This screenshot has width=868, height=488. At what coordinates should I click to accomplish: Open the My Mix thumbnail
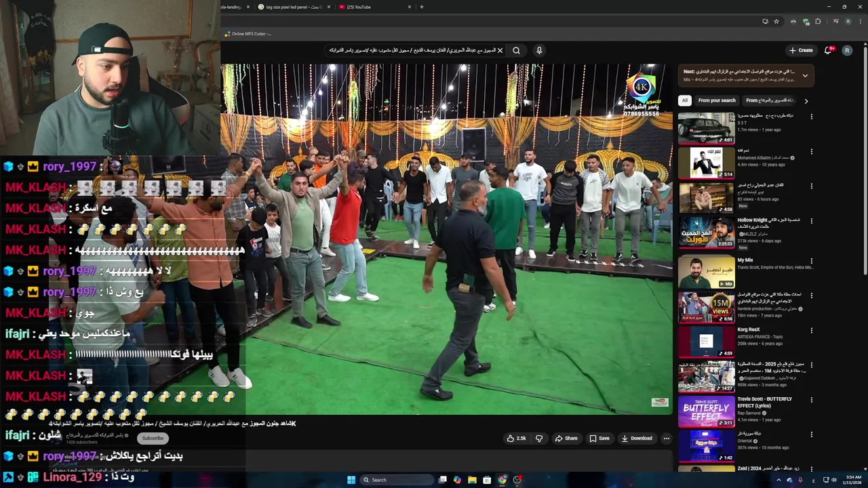pos(707,272)
